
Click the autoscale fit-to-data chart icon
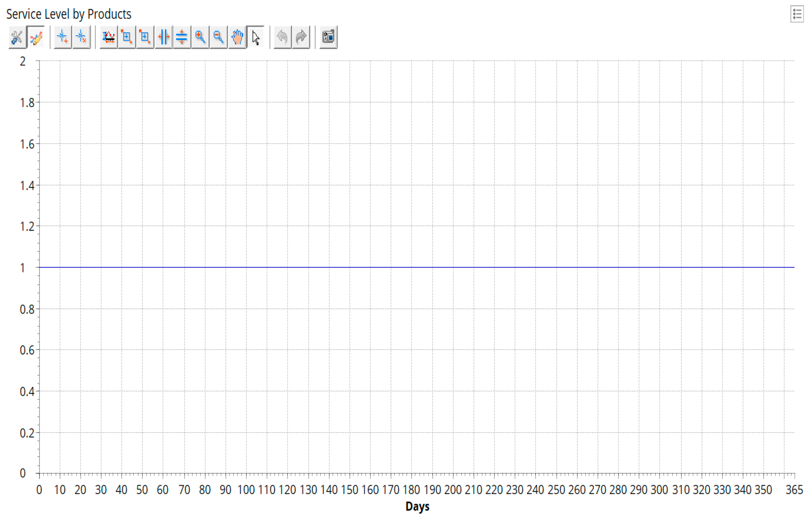click(109, 37)
